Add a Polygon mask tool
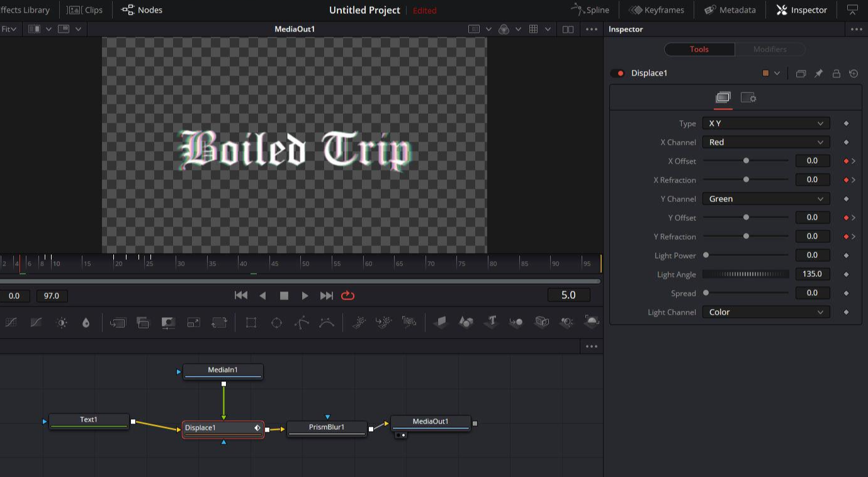 (302, 322)
